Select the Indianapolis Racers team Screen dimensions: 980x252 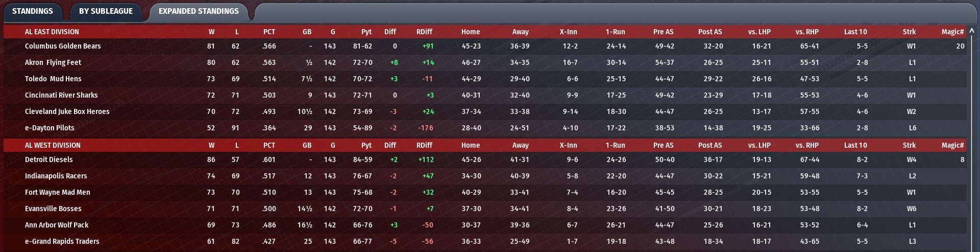pyautogui.click(x=56, y=176)
